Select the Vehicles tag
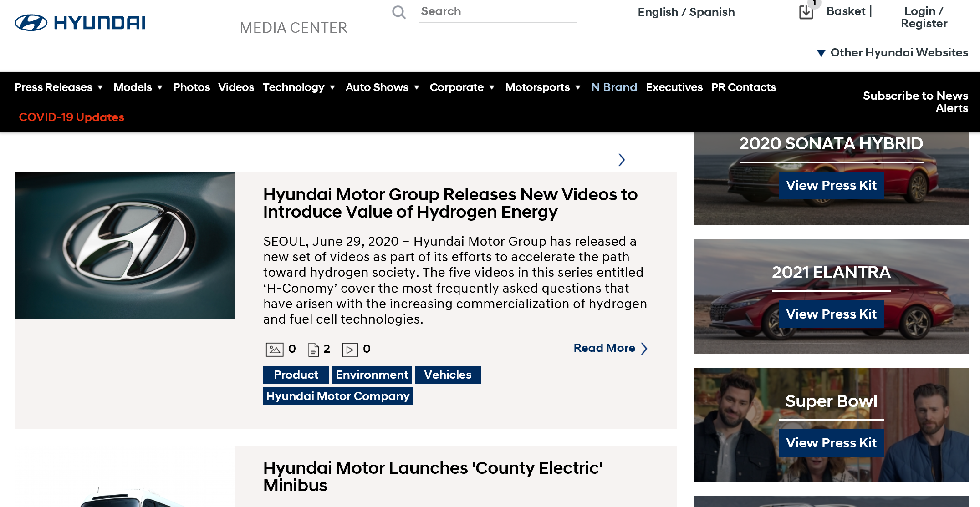Viewport: 980px width, 507px height. (448, 375)
